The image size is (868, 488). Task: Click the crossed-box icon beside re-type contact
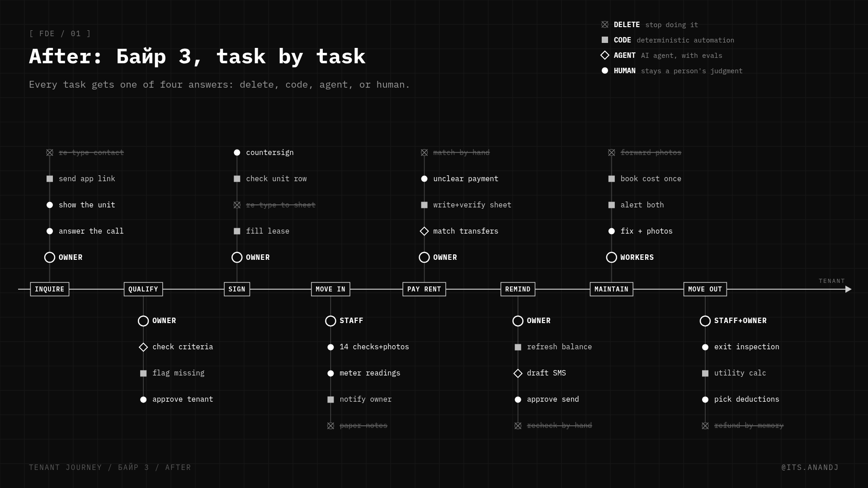(x=50, y=153)
